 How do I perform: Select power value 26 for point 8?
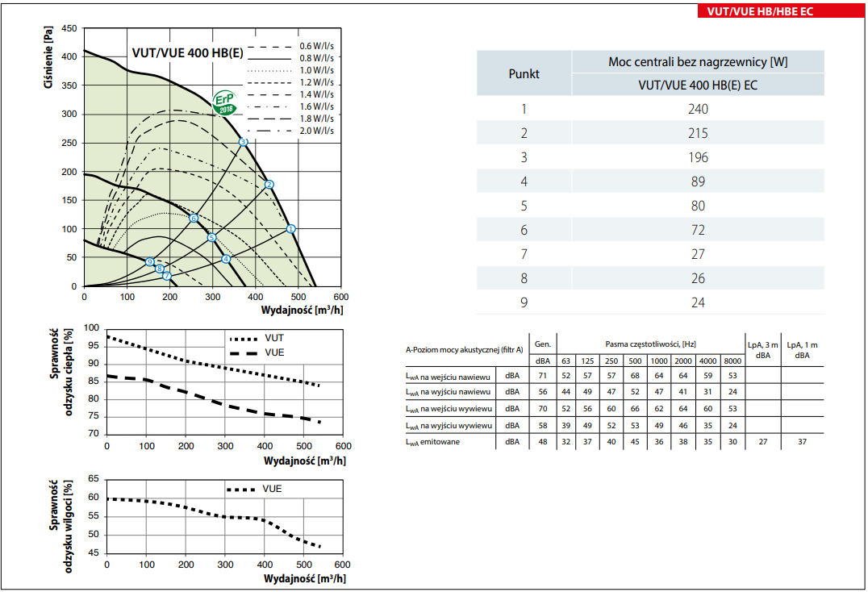point(698,278)
